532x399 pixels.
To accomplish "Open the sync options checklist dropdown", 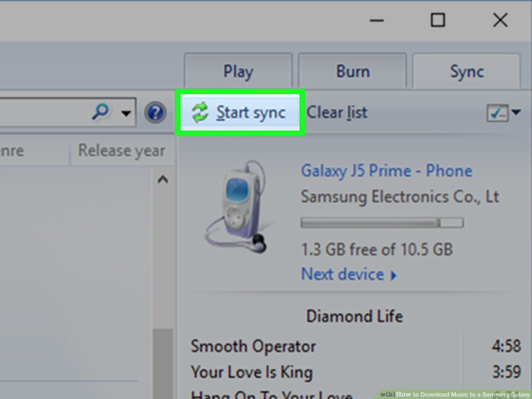I will (504, 113).
